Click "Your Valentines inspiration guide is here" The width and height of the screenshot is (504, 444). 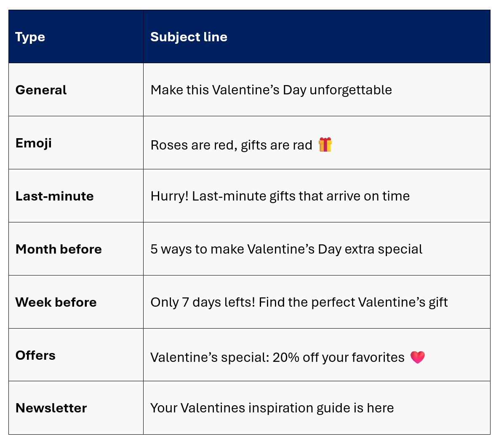pos(272,408)
